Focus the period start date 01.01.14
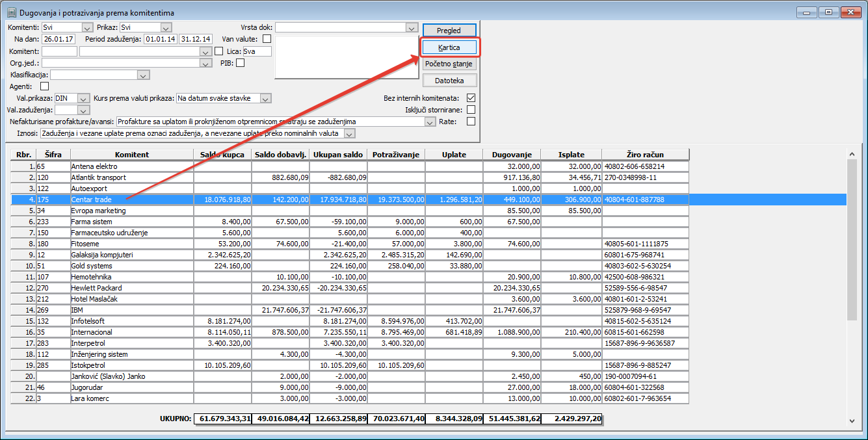868x440 pixels. click(161, 40)
